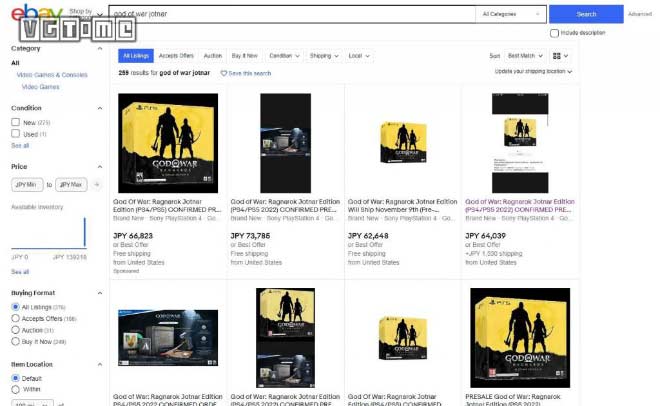Click the search box containing god of war jotnar
This screenshot has height=406, width=660.
(292, 14)
